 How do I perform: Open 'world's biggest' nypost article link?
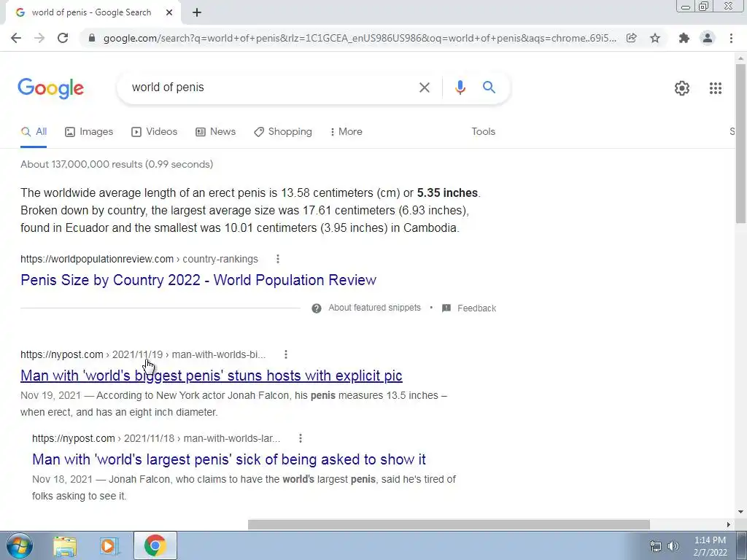coord(211,376)
